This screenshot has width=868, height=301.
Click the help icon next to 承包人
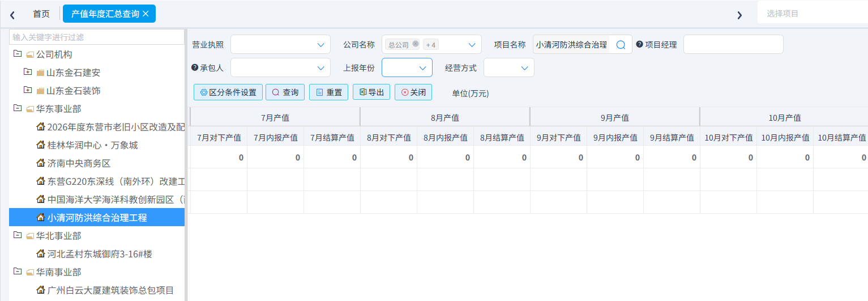[195, 67]
